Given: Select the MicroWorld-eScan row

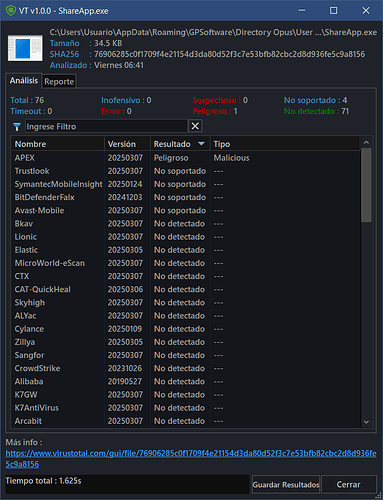Looking at the screenshot, I should click(x=186, y=263).
